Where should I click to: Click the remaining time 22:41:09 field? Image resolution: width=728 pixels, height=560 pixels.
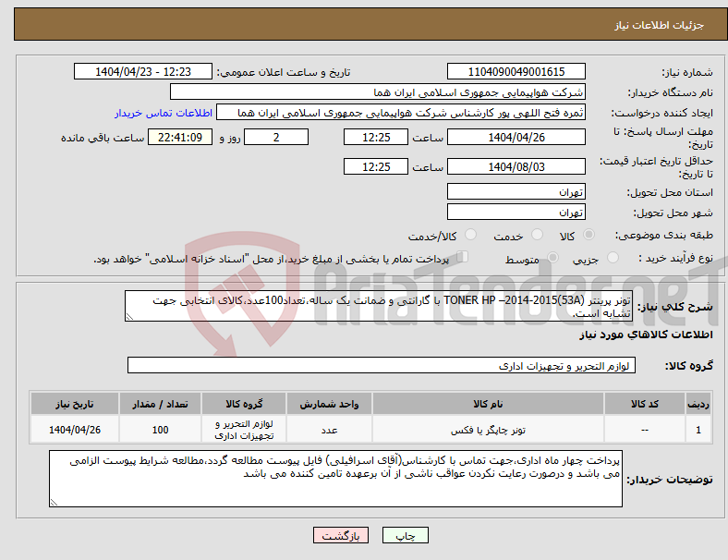click(x=180, y=138)
